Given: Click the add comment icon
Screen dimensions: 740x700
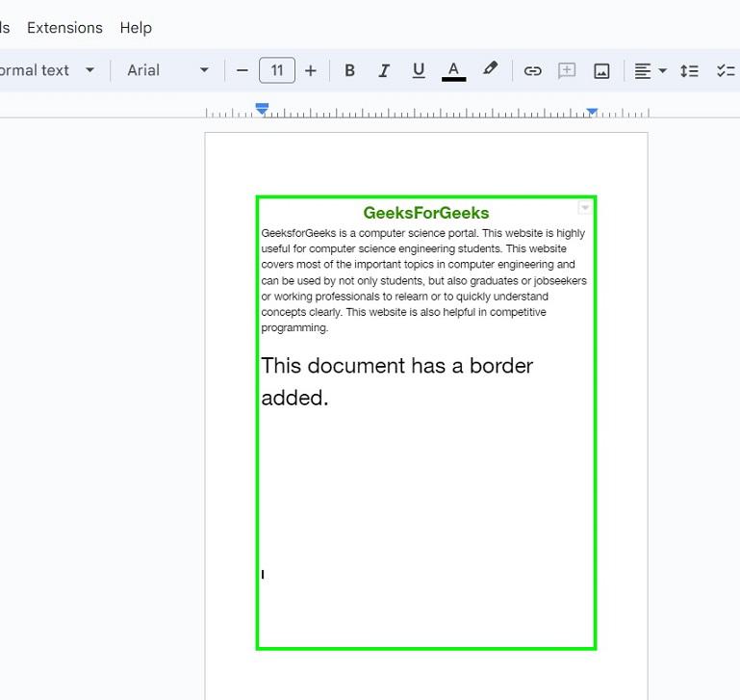Looking at the screenshot, I should tap(567, 70).
